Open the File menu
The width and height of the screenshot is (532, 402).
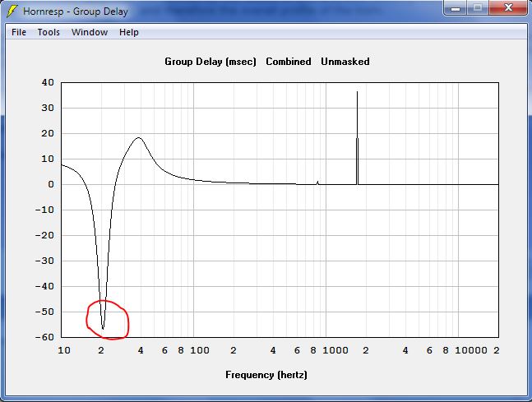pos(19,32)
